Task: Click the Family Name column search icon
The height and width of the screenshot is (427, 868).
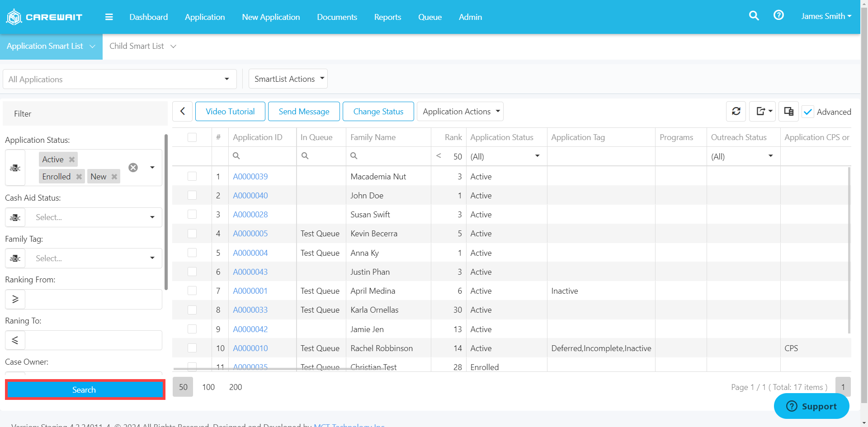Action: click(x=354, y=156)
